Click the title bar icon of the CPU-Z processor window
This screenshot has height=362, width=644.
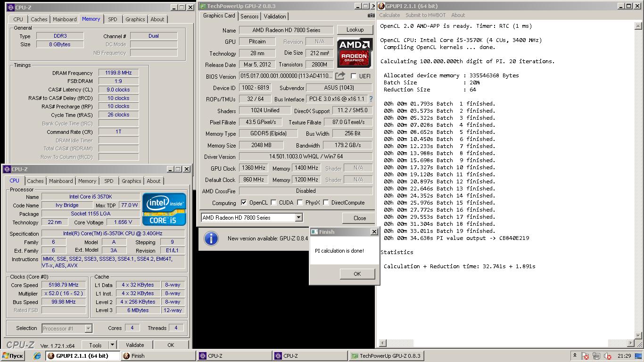[x=7, y=169]
